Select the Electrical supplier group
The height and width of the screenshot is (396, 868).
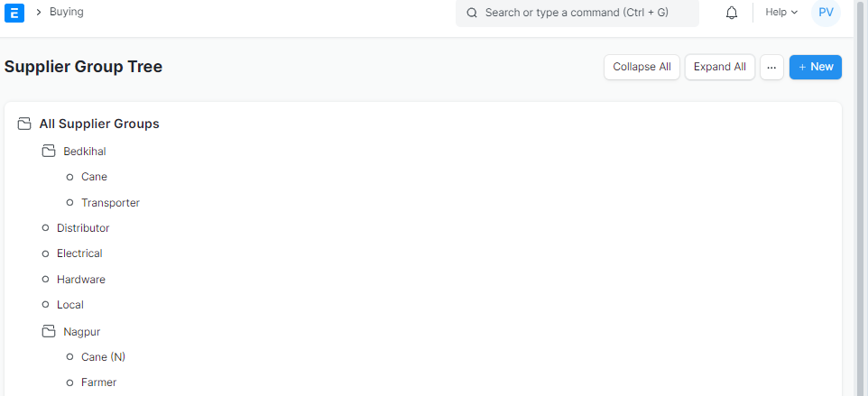click(x=79, y=253)
